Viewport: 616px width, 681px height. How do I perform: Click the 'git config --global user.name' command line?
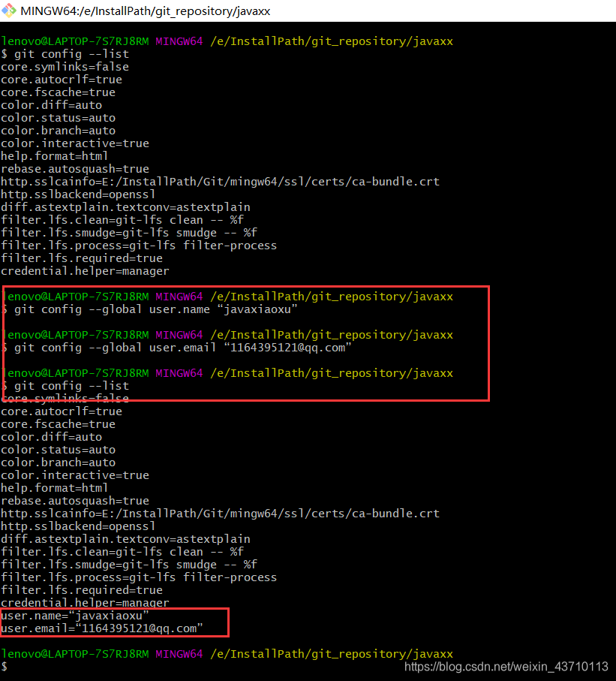pos(149,309)
